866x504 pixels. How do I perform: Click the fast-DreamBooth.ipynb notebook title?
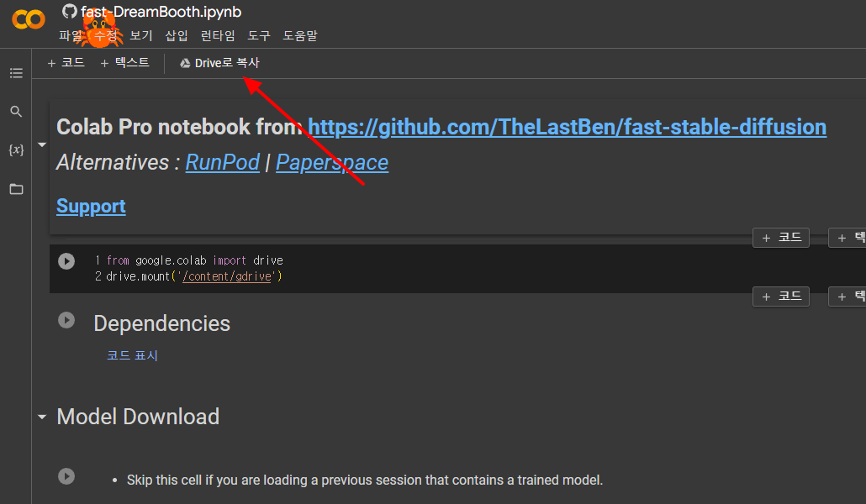click(161, 12)
